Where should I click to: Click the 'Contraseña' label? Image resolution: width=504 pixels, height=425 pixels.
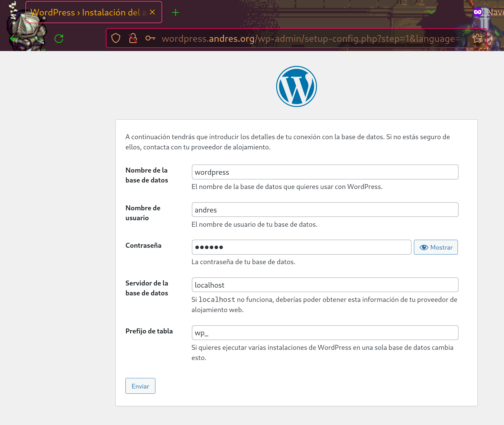click(x=143, y=245)
